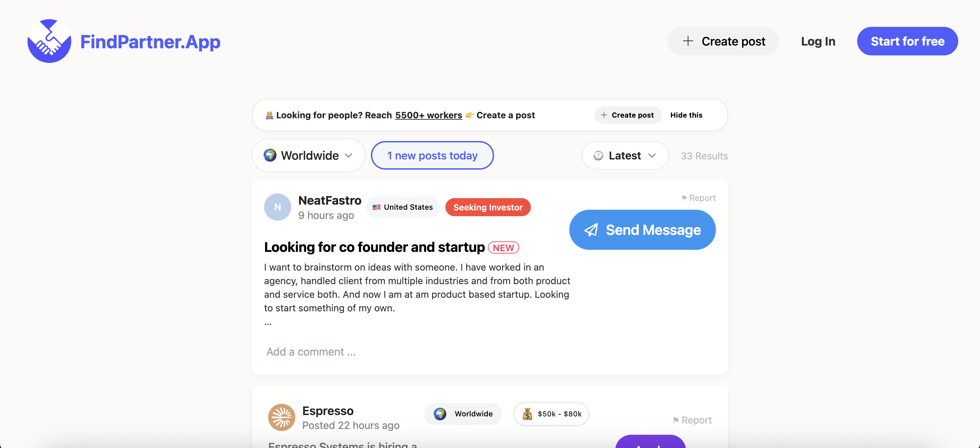The width and height of the screenshot is (980, 448).
Task: Click the NEW badge on the post title
Action: [x=503, y=248]
